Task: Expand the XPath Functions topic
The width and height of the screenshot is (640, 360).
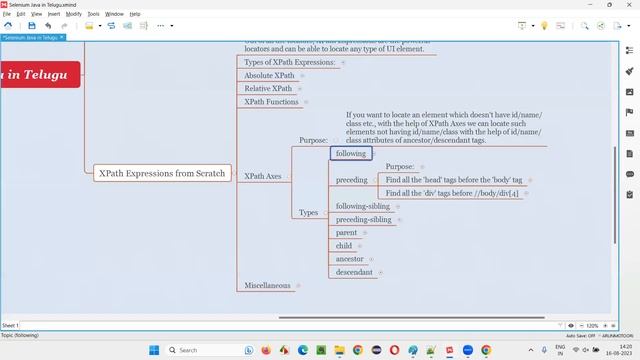Action: [x=306, y=102]
